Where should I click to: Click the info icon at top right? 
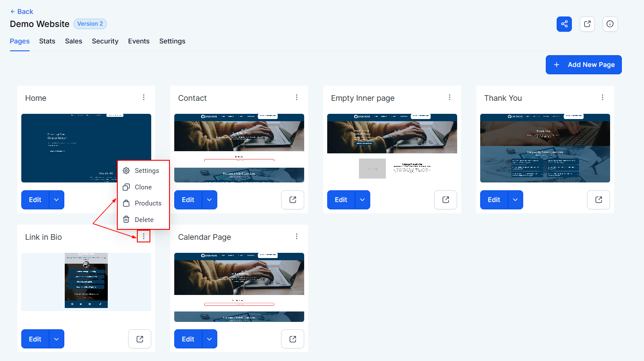[x=610, y=24]
